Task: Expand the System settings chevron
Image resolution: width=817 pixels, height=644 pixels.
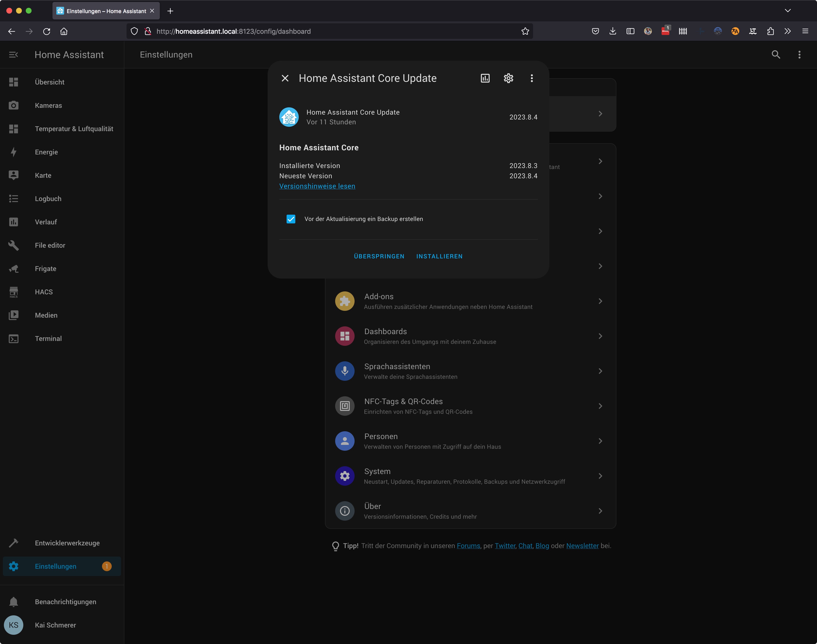Action: coord(600,476)
